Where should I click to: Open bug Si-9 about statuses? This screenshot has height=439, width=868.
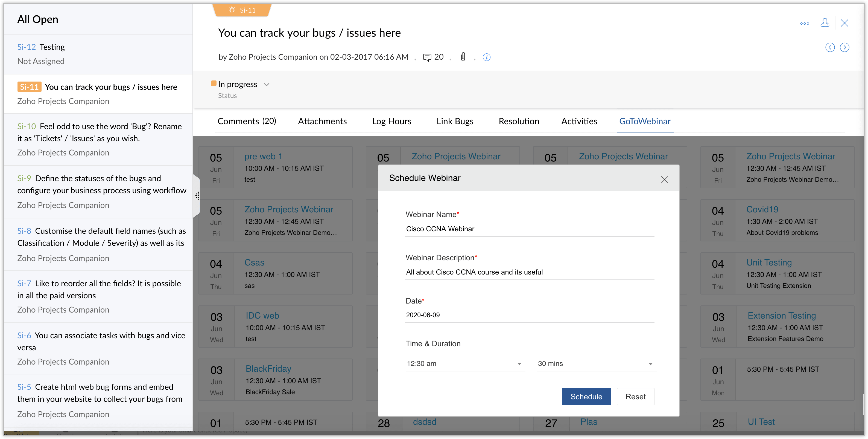[x=98, y=192]
